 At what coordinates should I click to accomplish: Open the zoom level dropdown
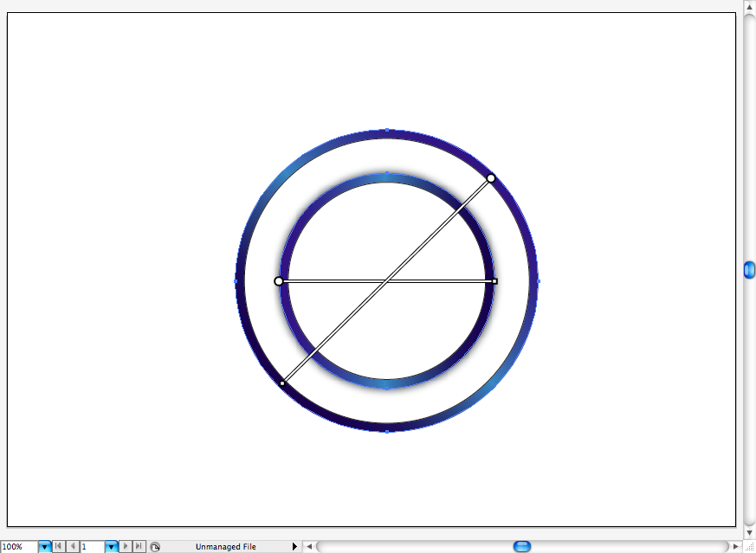45,547
